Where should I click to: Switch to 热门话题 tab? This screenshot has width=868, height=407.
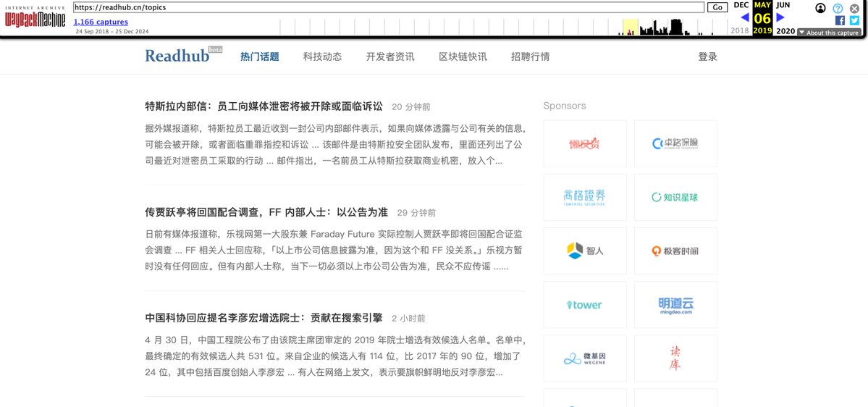click(x=260, y=56)
